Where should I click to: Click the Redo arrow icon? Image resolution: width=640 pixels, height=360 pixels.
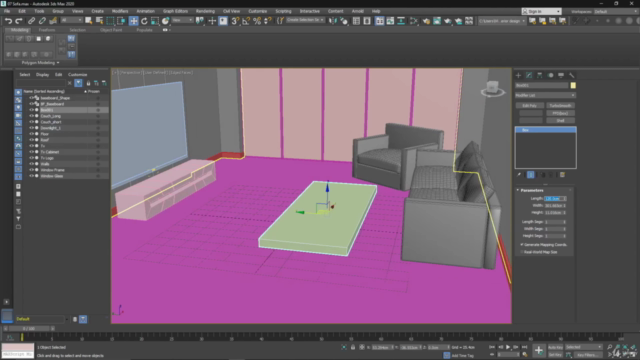coord(19,21)
